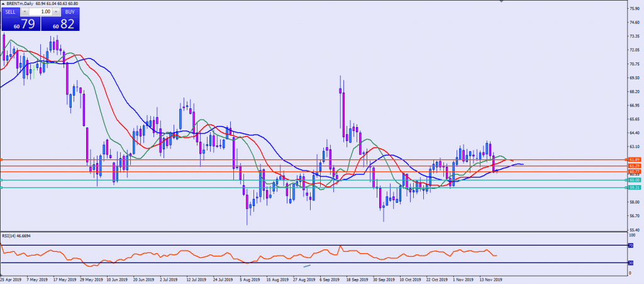Collapse the one-click trading panel triangle
The image size is (644, 284).
tap(3, 3)
